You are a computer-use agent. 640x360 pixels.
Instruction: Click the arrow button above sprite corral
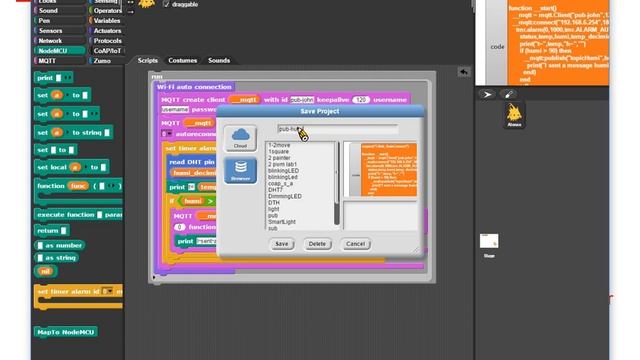click(x=487, y=95)
